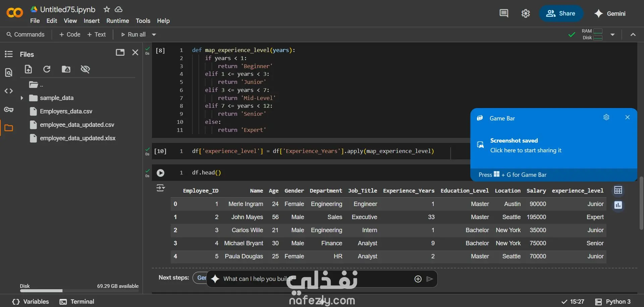This screenshot has height=307, width=644.
Task: Select the employee_data_updated.csv file
Action: click(x=77, y=125)
